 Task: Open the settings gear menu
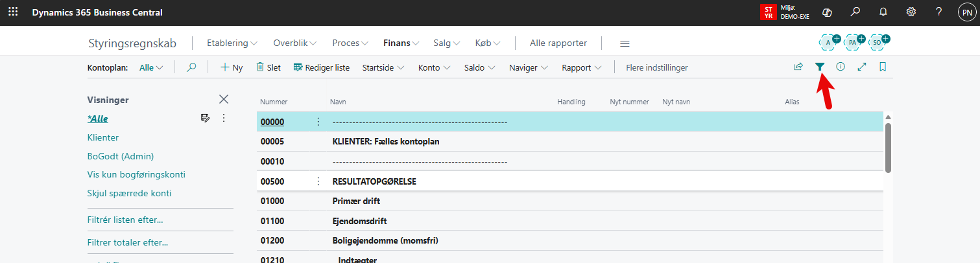click(911, 12)
